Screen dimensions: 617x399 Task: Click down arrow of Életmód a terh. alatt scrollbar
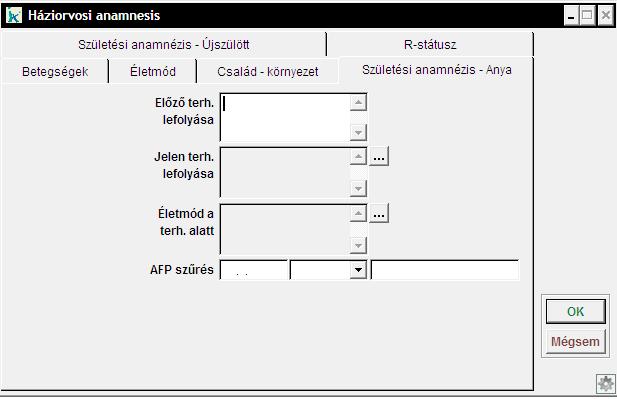coord(358,246)
